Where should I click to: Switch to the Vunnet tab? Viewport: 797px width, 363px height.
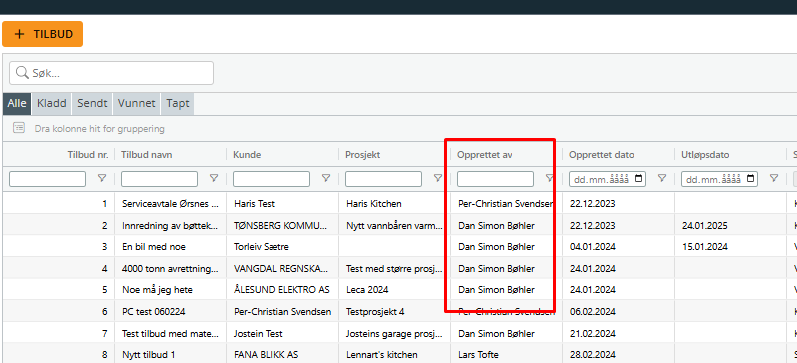(136, 104)
